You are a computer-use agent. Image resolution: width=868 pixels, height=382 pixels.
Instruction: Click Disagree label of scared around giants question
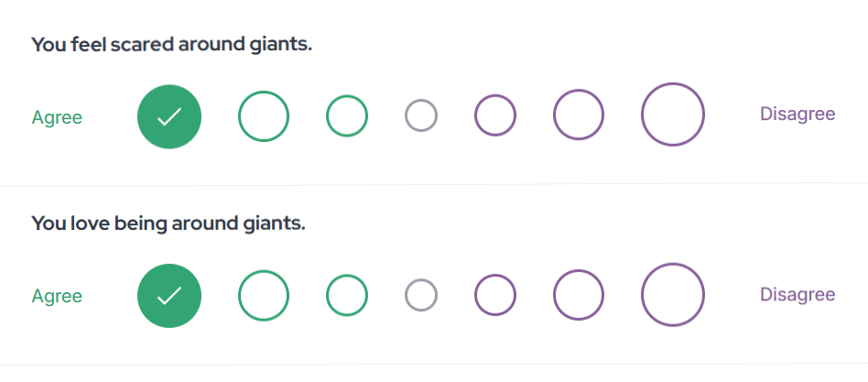pyautogui.click(x=797, y=115)
